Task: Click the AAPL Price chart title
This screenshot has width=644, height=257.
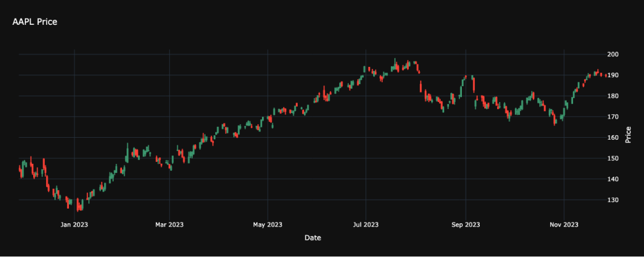Action: [x=34, y=22]
